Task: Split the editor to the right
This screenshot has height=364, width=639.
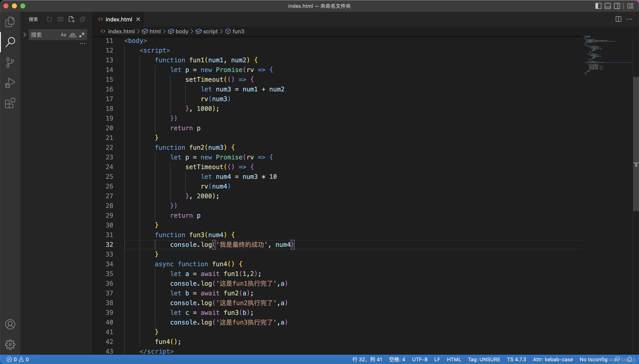Action: [618, 19]
